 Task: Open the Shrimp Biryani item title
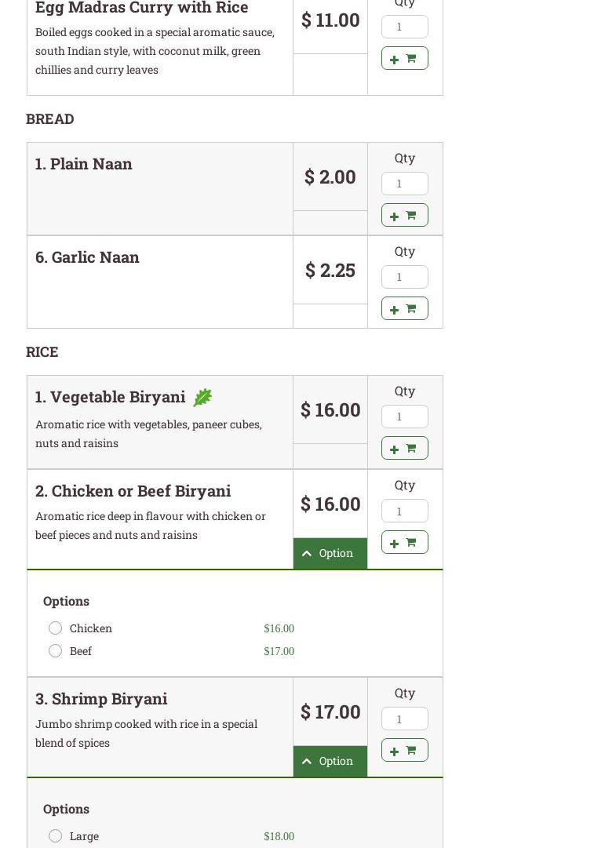101,698
